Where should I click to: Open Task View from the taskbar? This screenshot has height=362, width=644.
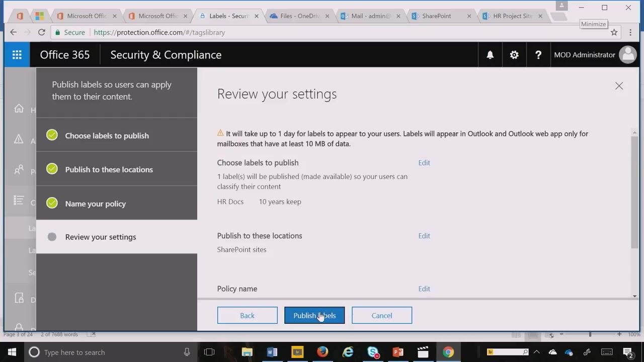click(209, 352)
